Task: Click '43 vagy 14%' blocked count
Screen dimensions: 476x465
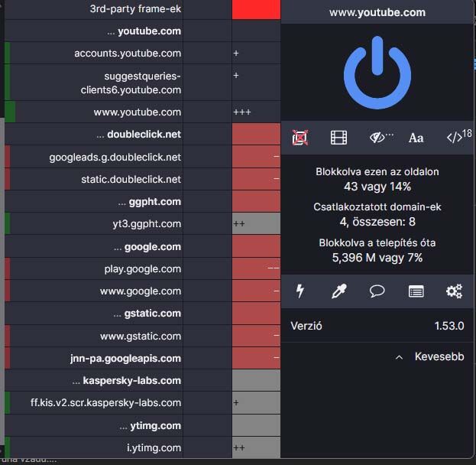Action: (x=377, y=187)
